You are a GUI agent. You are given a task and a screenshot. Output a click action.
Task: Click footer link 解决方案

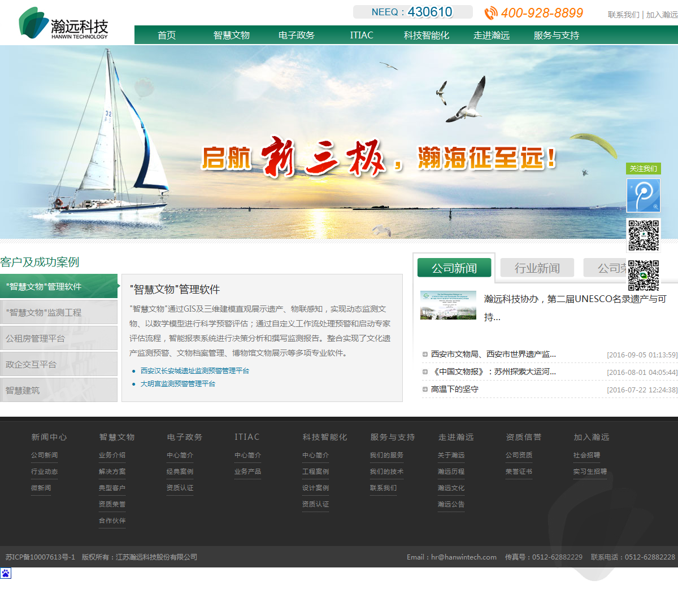click(x=112, y=471)
